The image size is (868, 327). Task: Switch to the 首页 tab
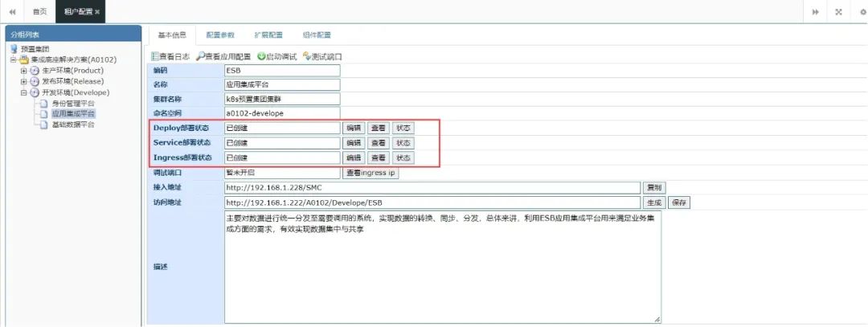click(x=40, y=11)
